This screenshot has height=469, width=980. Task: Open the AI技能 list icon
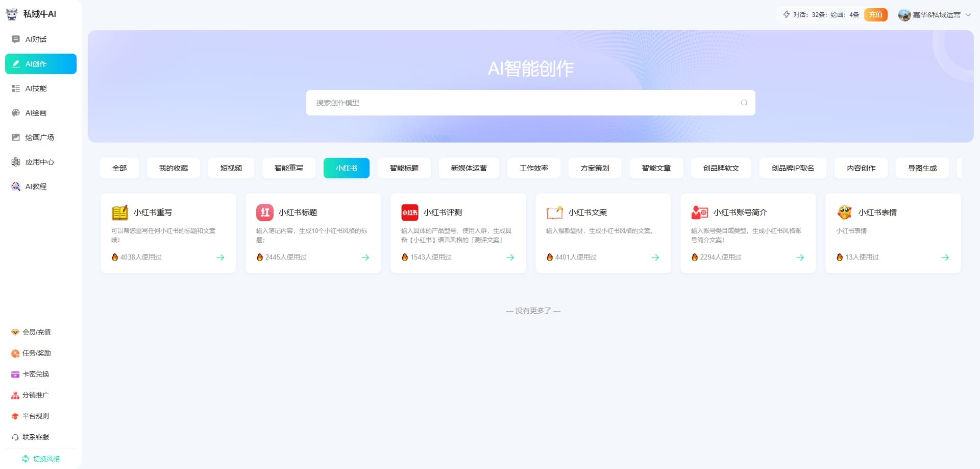tap(16, 88)
